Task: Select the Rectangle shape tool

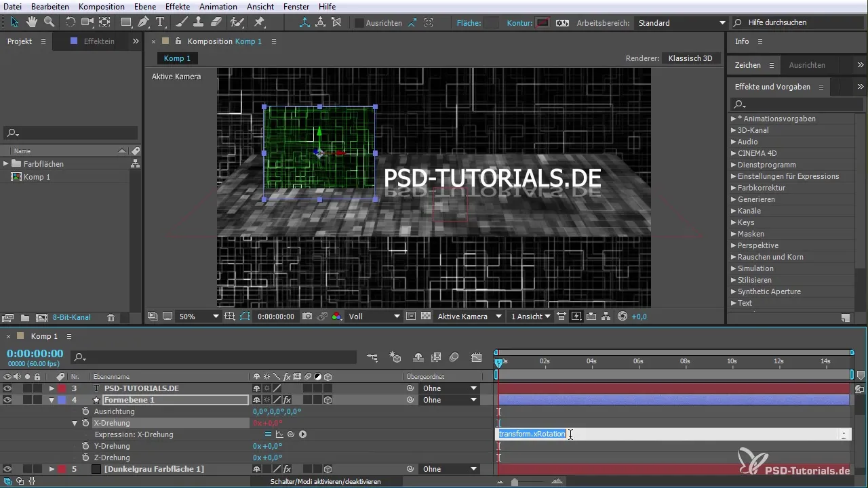Action: [x=126, y=22]
